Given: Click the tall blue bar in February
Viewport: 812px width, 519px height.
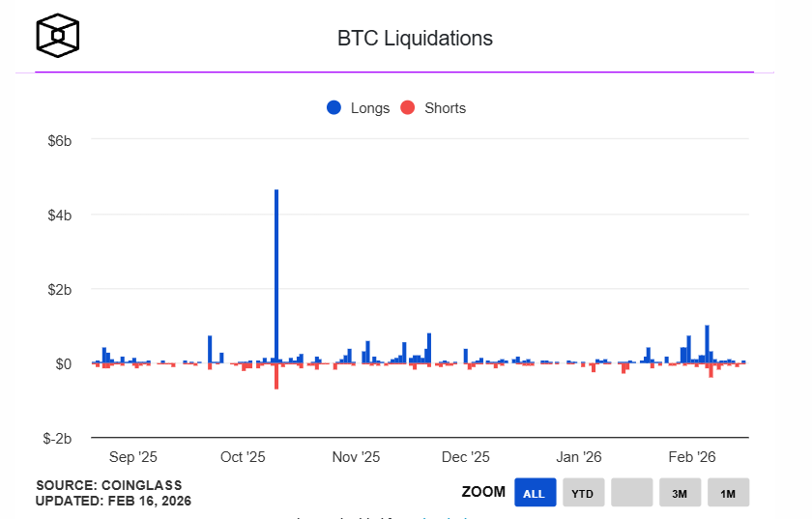Looking at the screenshot, I should click(708, 343).
